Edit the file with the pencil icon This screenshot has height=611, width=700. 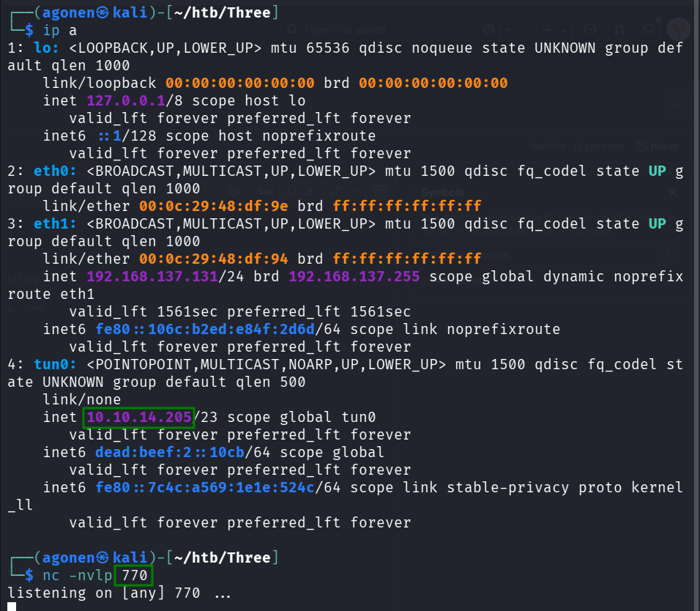[333, 191]
